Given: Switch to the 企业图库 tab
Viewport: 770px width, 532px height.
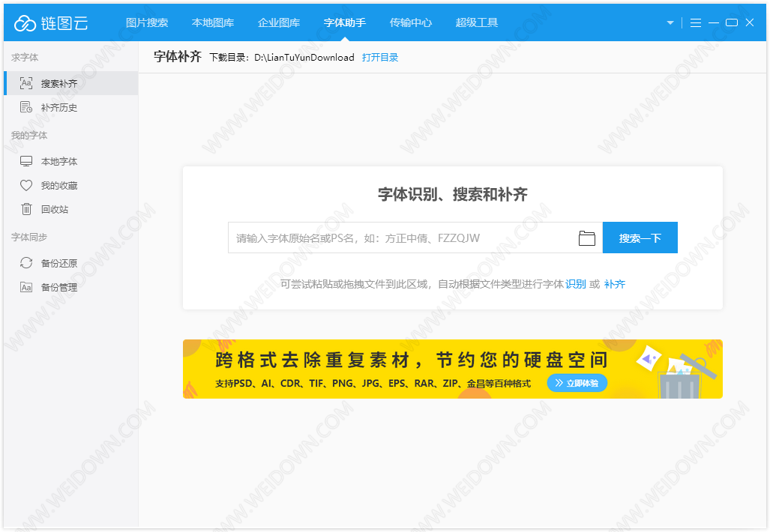Looking at the screenshot, I should point(279,22).
